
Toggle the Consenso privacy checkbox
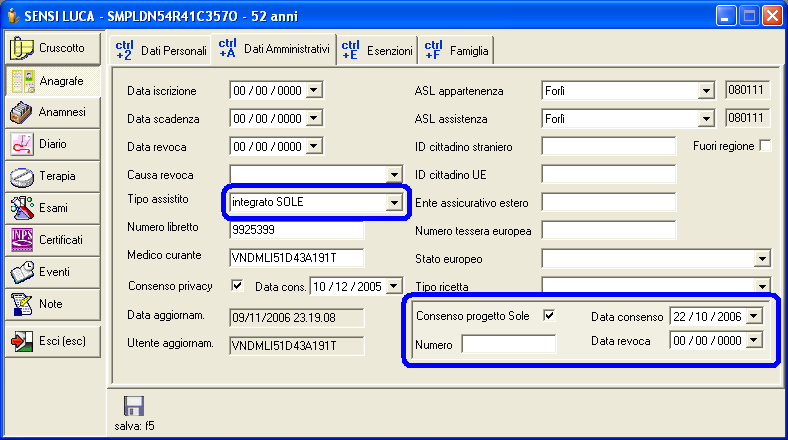pos(237,286)
